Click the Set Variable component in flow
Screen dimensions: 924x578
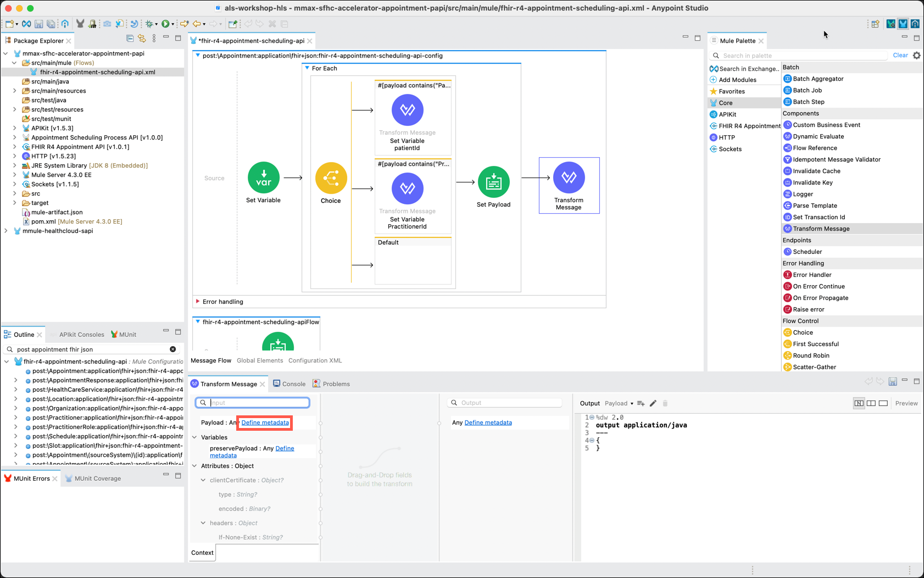(263, 178)
